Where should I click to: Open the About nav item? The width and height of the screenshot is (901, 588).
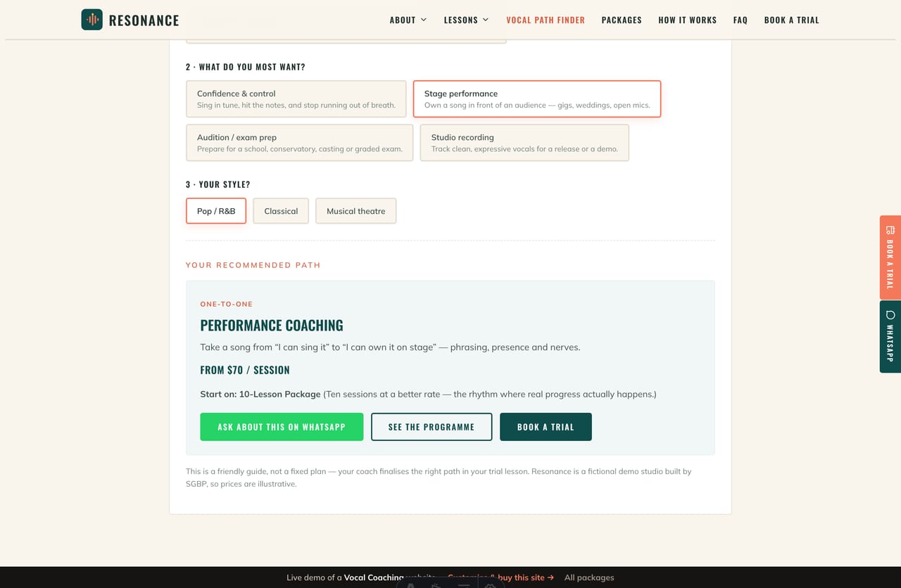(x=408, y=20)
